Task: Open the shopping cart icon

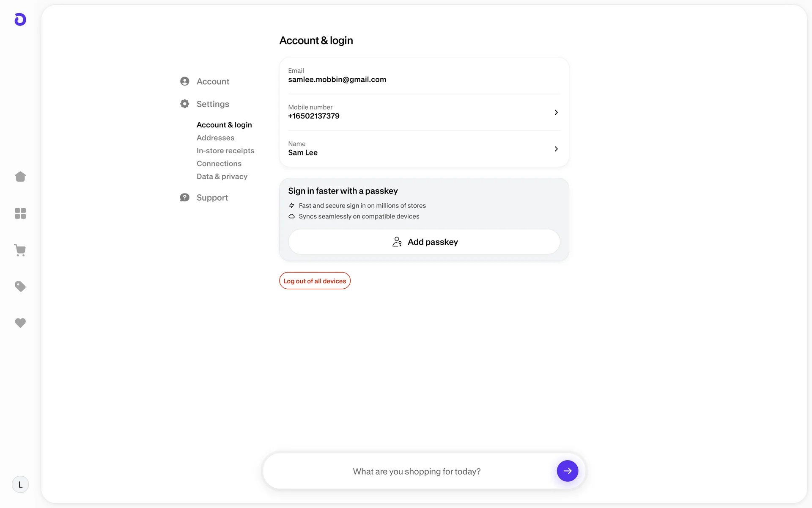Action: click(20, 250)
